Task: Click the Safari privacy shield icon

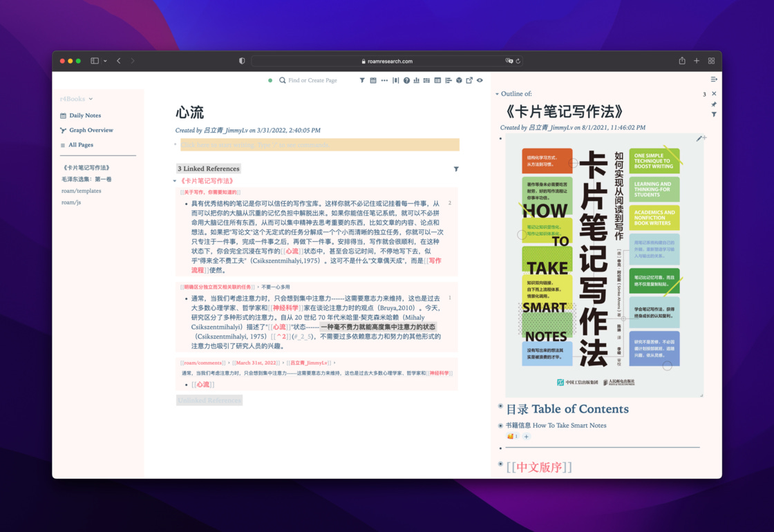Action: click(242, 61)
